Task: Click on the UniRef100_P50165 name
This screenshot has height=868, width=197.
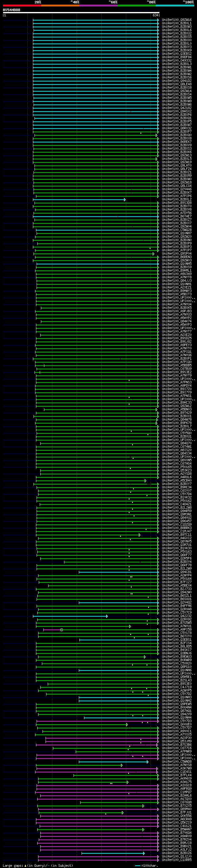Action: coord(177,467)
